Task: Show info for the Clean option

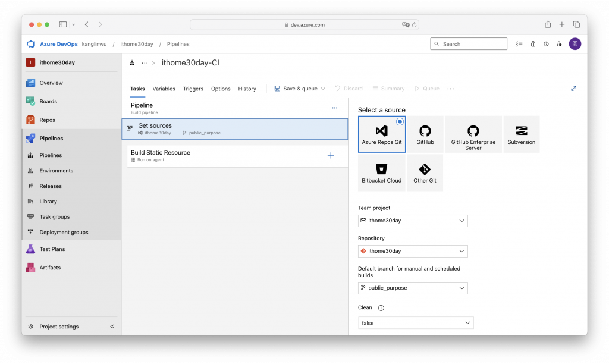Action: tap(381, 308)
